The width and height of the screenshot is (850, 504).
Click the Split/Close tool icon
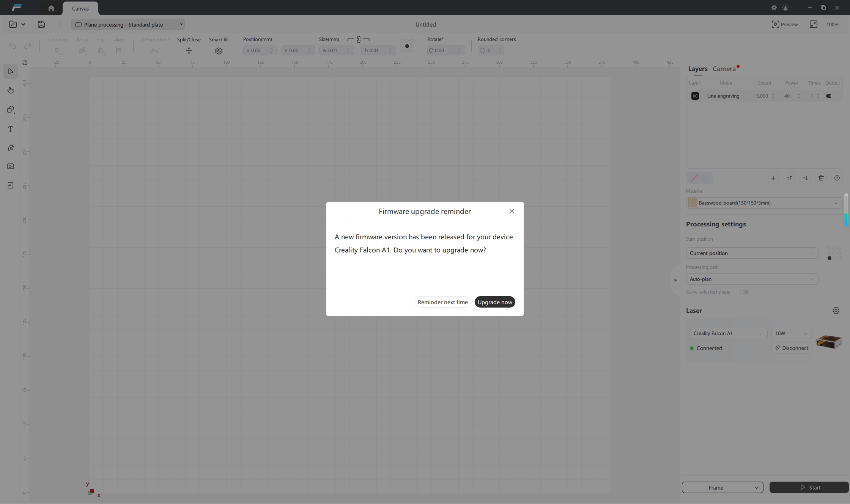(189, 50)
